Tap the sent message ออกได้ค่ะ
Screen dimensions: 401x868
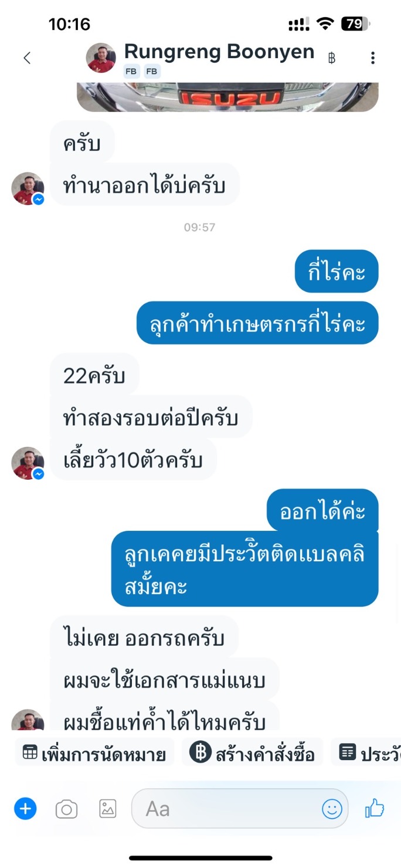coord(323,511)
